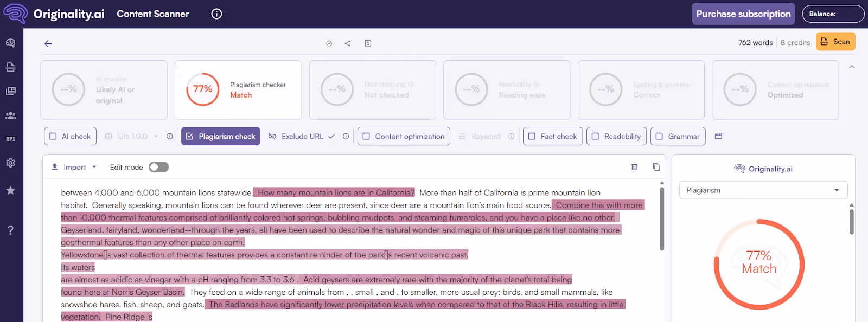Click the Originality.ai brain logo
The height and width of the screenshot is (322, 868).
[x=15, y=14]
